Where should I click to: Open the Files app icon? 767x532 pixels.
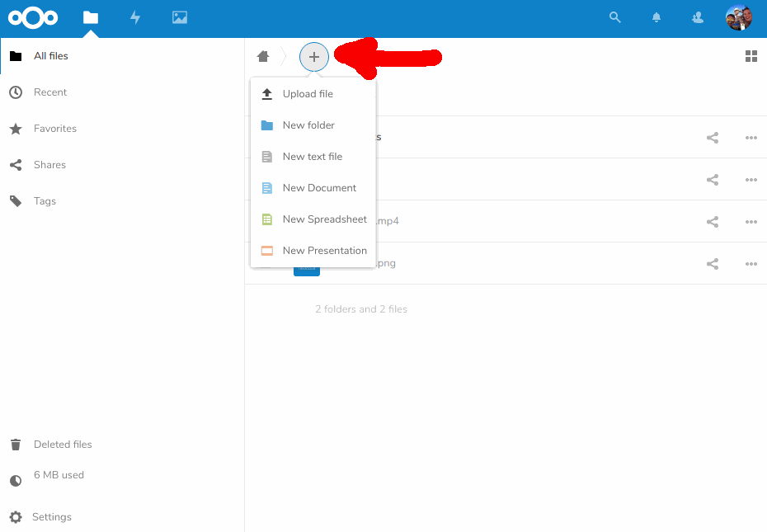tap(90, 16)
